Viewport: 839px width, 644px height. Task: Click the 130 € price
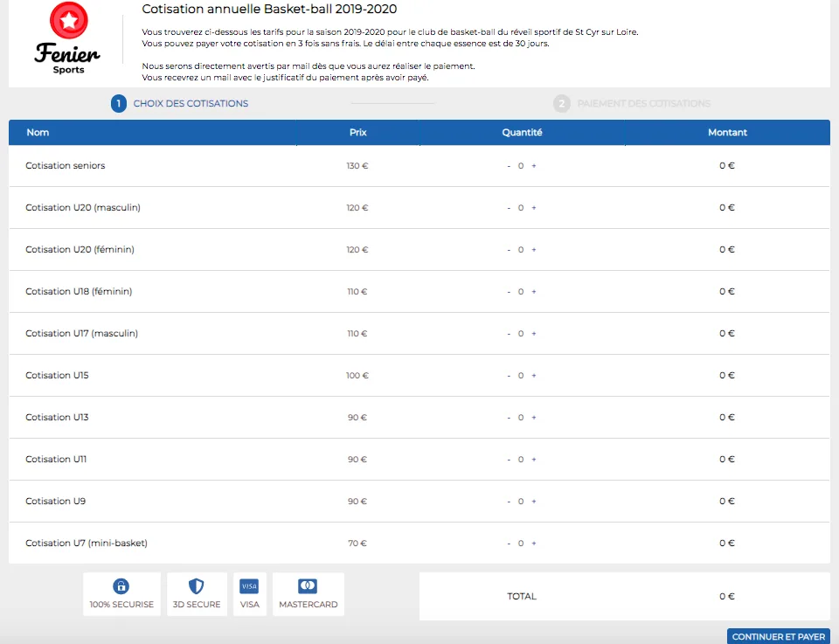(x=357, y=166)
